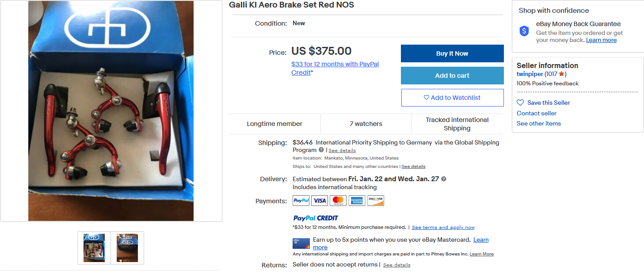Image resolution: width=644 pixels, height=274 pixels.
Task: Click the American Express card icon
Action: [357, 201]
